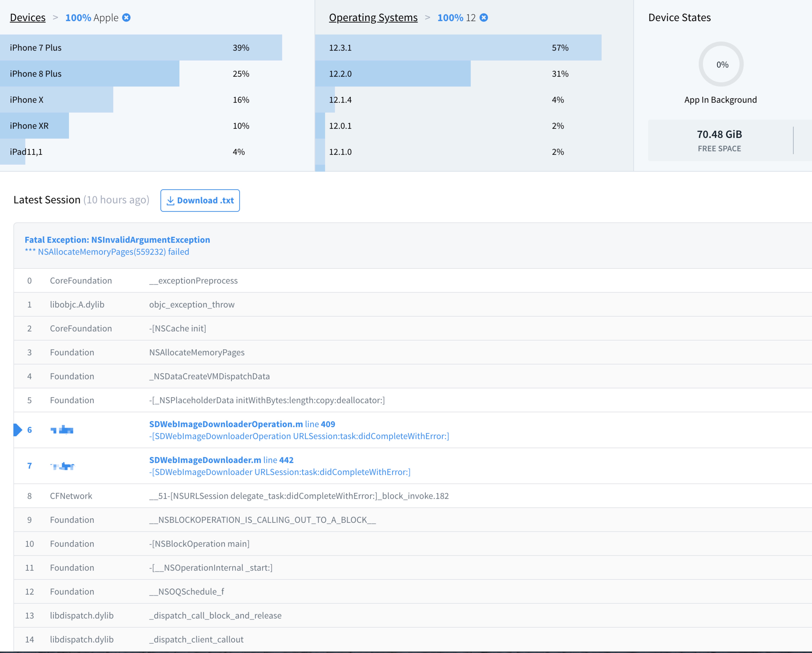Image resolution: width=812 pixels, height=653 pixels.
Task: Expand stack frame 6 with the blue triangle
Action: coord(17,430)
